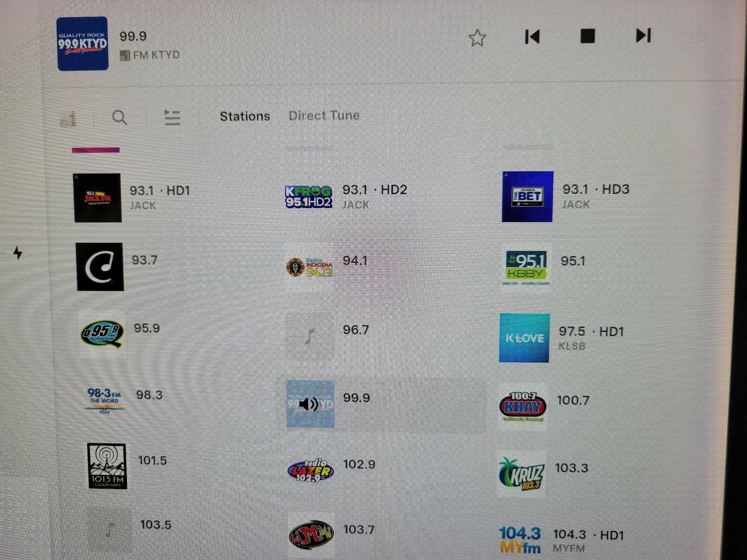Tune to 93.1 · HD3 text
Screen dimensions: 747x560
coord(596,189)
